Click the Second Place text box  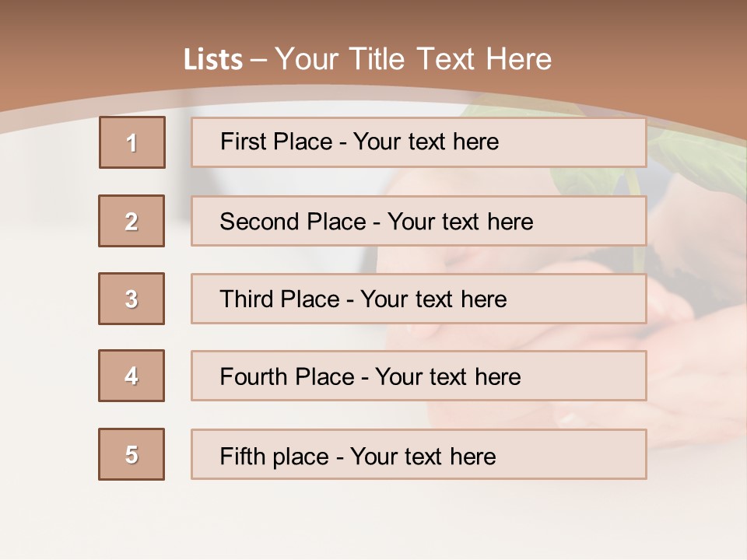(x=419, y=221)
